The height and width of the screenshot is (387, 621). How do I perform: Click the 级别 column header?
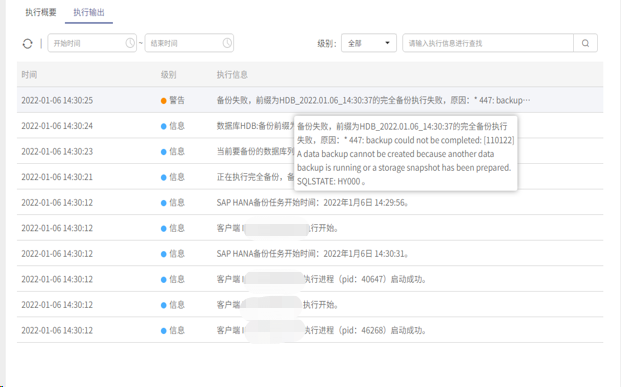(x=168, y=75)
